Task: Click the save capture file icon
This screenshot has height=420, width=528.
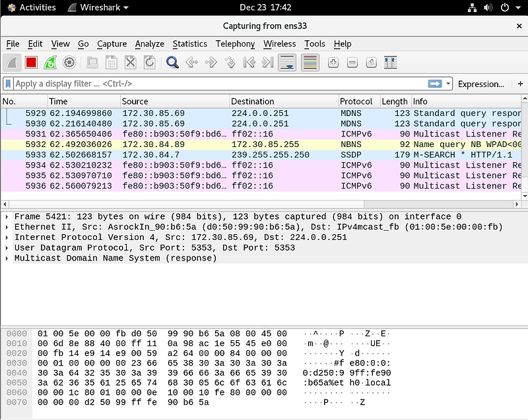Action: click(112, 63)
